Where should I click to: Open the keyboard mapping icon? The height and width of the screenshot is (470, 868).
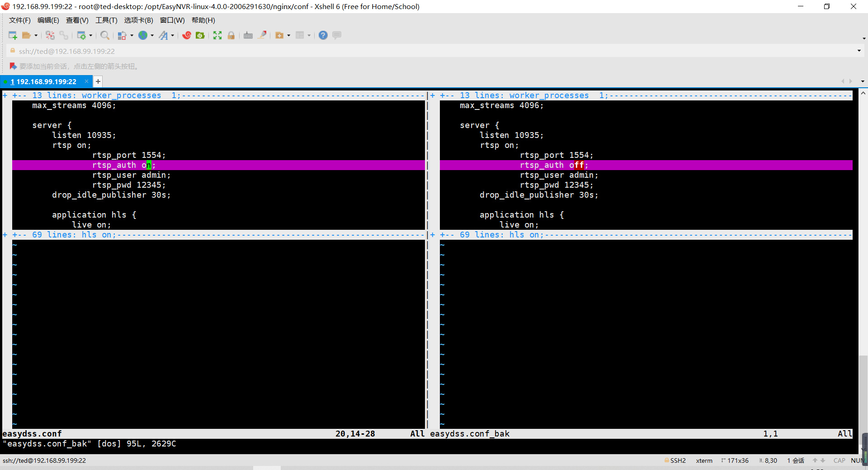(248, 35)
